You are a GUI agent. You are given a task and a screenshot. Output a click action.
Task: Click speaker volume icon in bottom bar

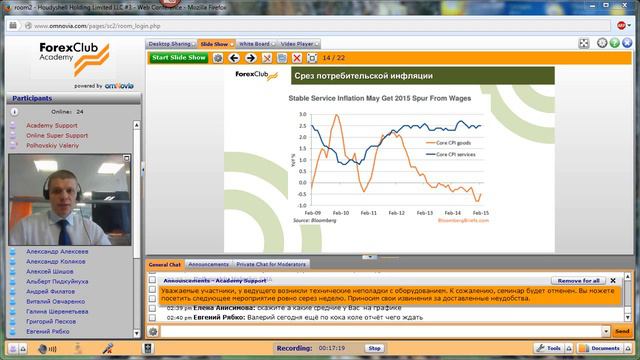point(42,349)
